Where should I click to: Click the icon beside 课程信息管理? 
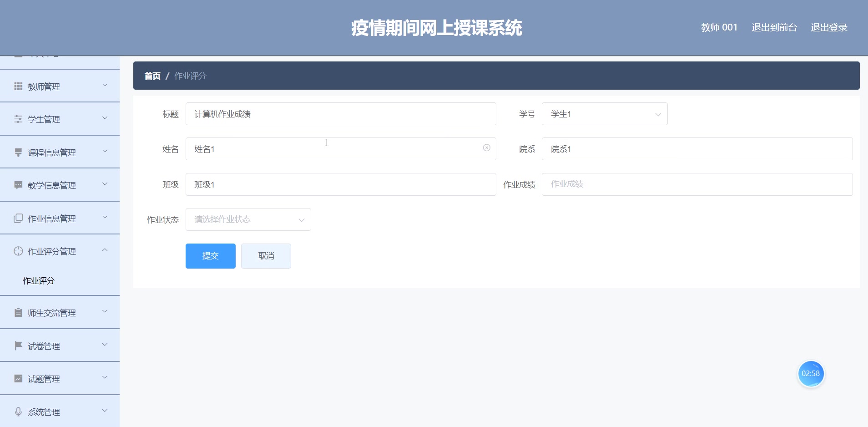[x=18, y=152]
